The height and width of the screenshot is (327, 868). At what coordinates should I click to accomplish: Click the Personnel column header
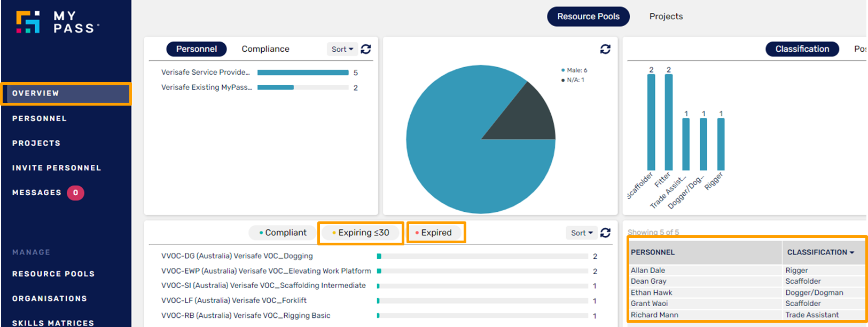[705, 252]
